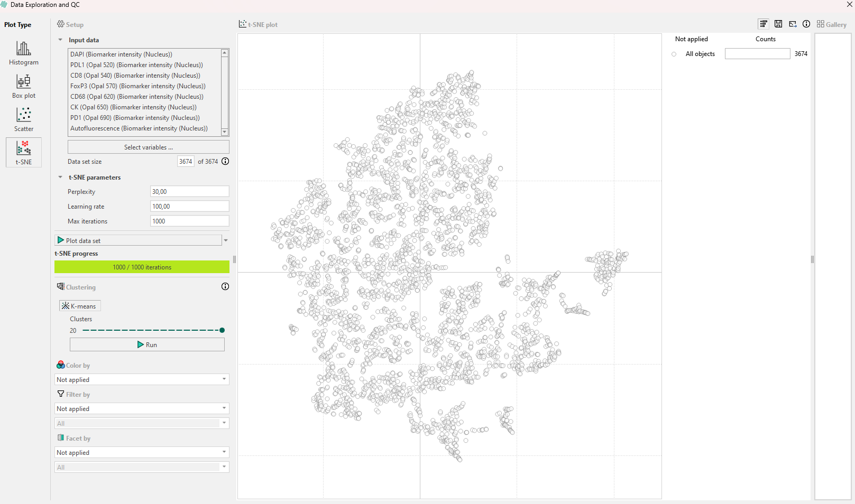Select DAPI (Biomarker intensity (Nucleus)) variable
Image resolution: width=855 pixels, height=504 pixels.
click(144, 54)
